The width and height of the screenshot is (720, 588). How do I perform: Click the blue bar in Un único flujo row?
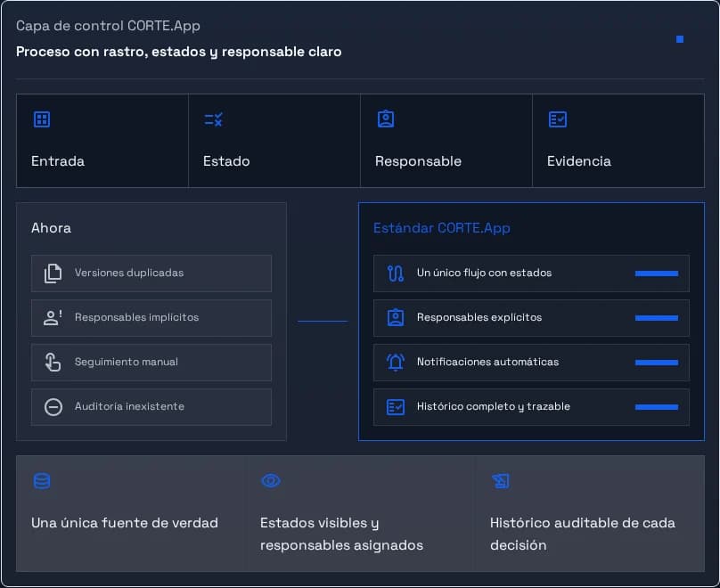click(x=657, y=274)
